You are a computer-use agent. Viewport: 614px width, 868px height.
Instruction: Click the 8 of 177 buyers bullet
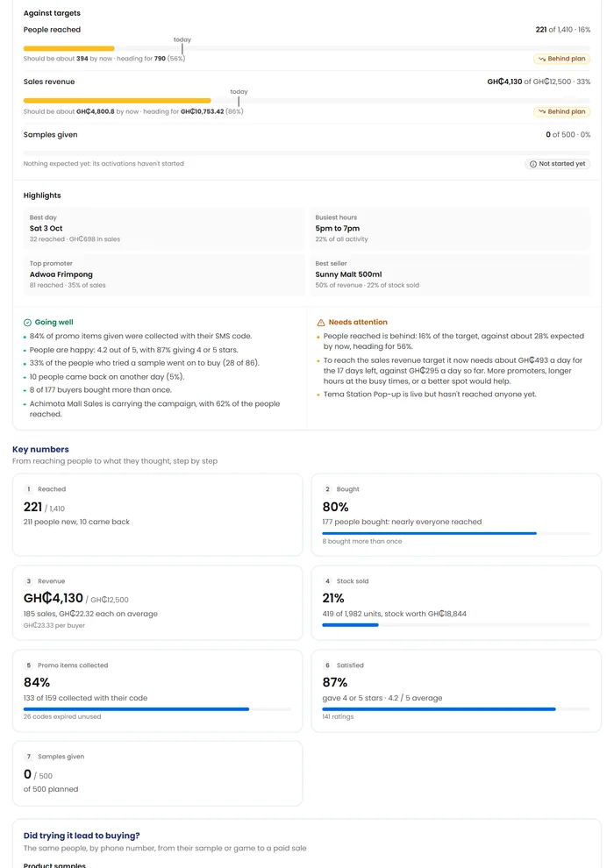pos(100,389)
